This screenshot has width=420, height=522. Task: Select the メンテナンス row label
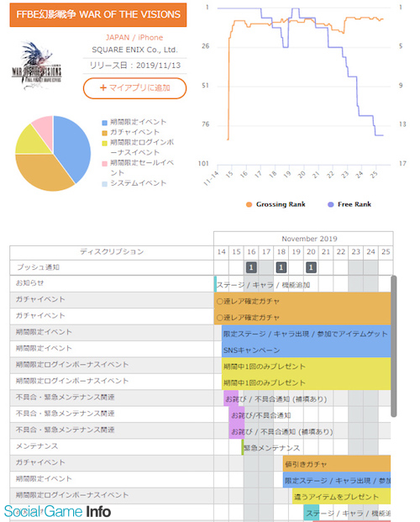[x=37, y=446]
